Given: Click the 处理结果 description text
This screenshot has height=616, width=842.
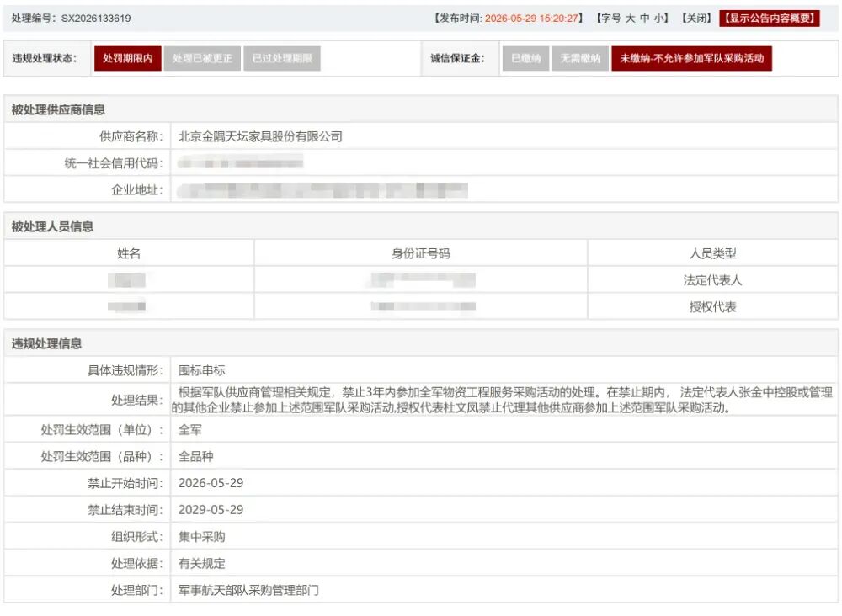Looking at the screenshot, I should (x=503, y=400).
